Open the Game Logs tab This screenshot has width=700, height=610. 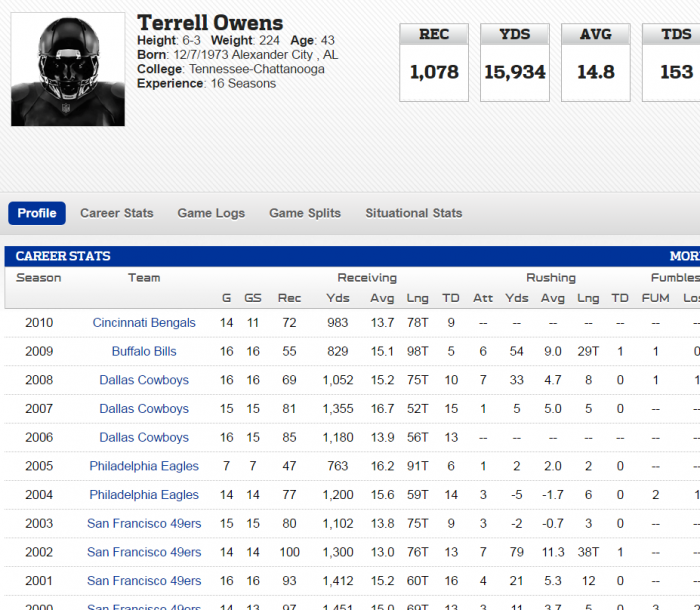(211, 213)
